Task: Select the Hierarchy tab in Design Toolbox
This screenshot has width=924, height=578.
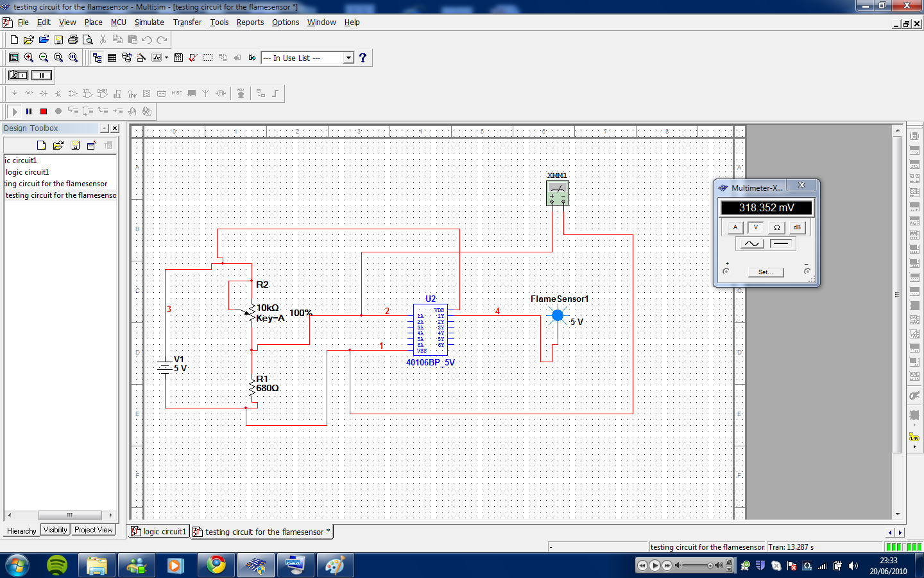Action: point(22,531)
